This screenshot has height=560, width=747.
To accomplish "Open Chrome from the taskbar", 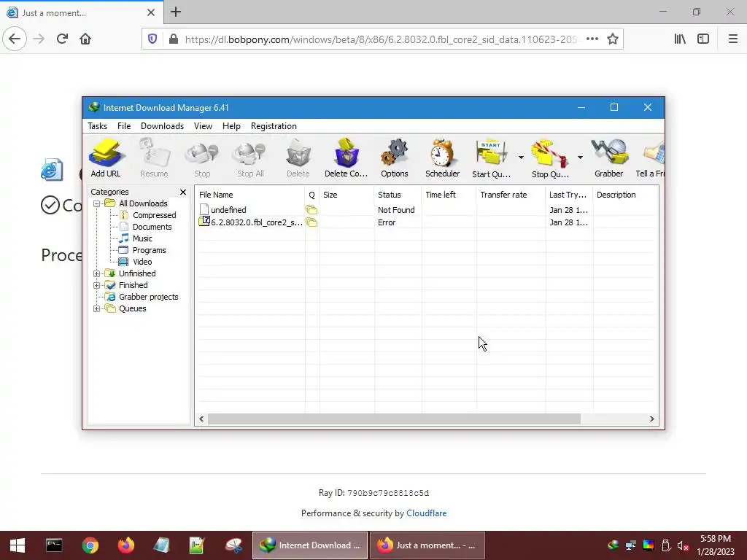I will pos(90,545).
